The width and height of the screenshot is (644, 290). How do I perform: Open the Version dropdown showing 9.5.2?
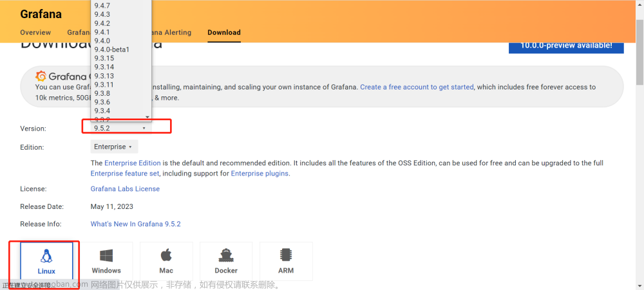point(121,128)
